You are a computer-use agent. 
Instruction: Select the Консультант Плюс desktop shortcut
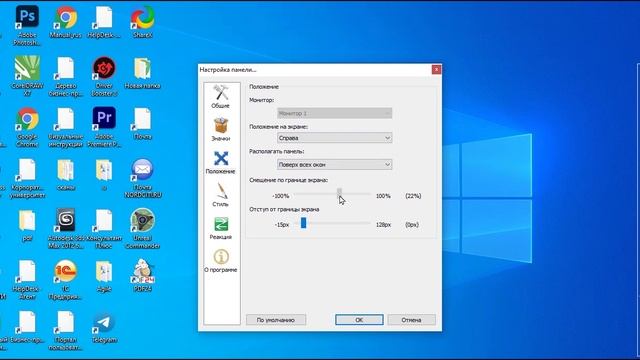(x=104, y=228)
